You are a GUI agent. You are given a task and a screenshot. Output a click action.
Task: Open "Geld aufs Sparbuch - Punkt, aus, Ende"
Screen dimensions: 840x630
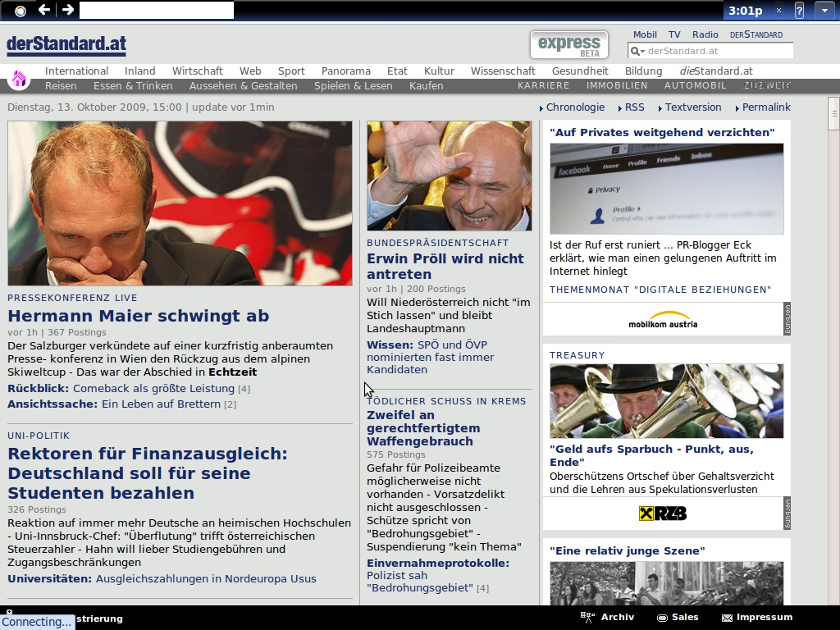[651, 455]
